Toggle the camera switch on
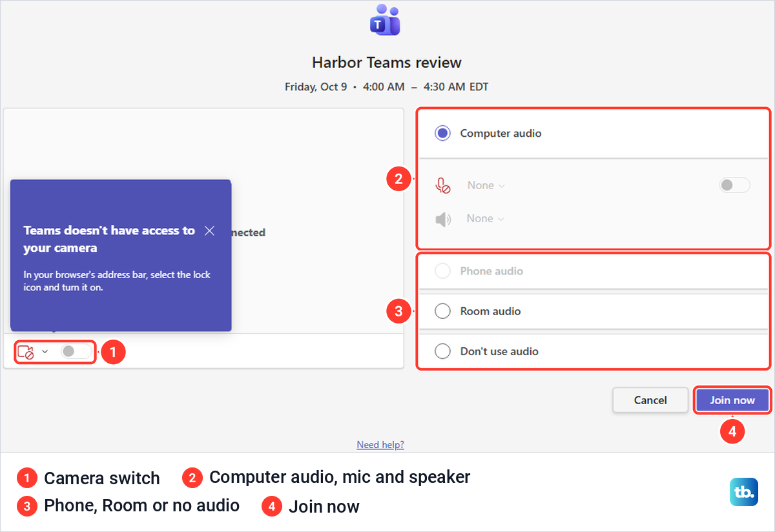Image resolution: width=775 pixels, height=532 pixels. [76, 352]
